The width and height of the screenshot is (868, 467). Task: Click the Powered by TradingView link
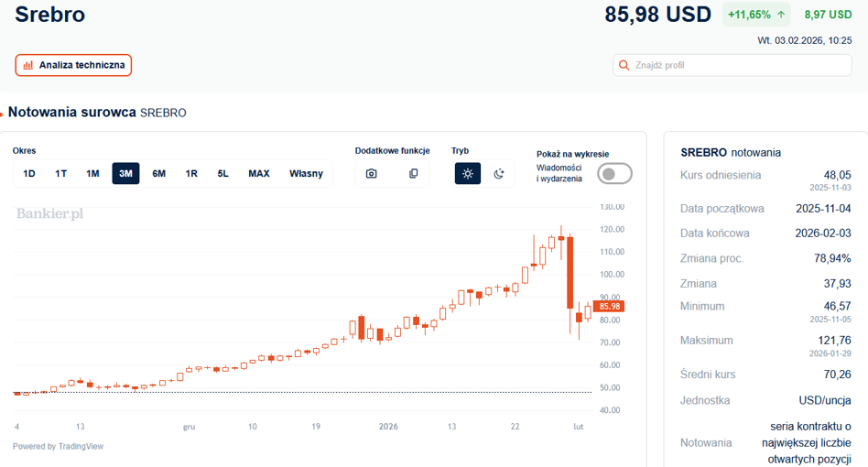tap(58, 447)
